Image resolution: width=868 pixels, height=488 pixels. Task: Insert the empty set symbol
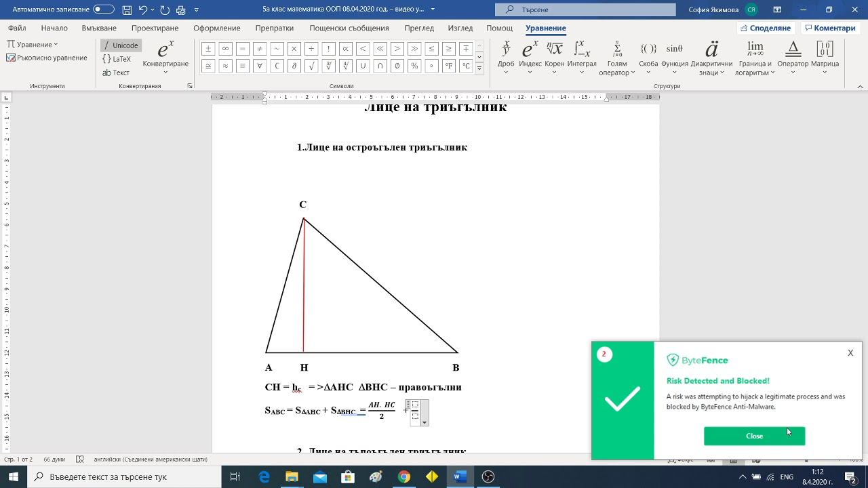[x=397, y=66]
